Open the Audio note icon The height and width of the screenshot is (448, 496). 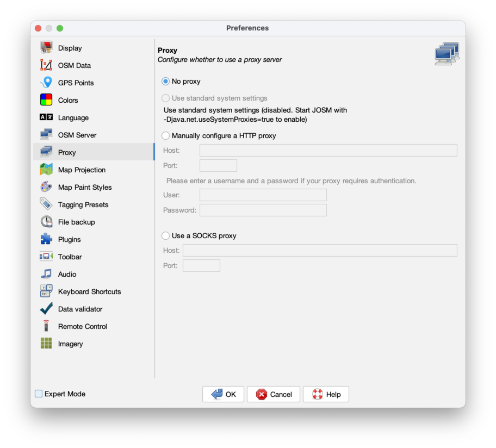pos(46,274)
